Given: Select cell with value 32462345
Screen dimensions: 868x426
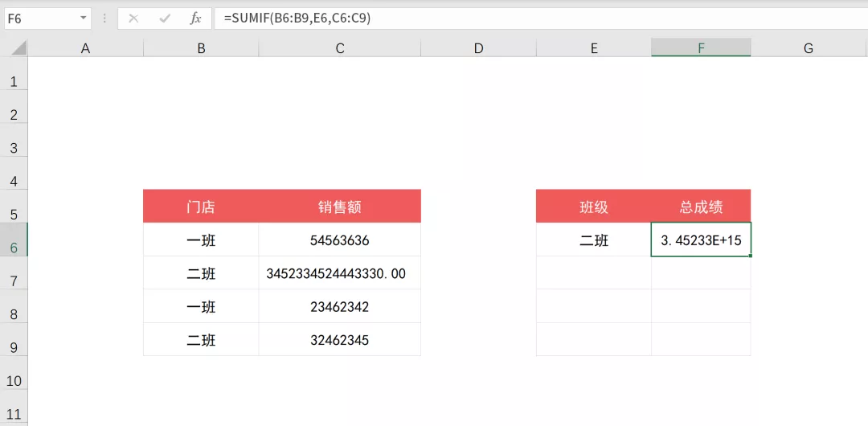Looking at the screenshot, I should point(340,339).
